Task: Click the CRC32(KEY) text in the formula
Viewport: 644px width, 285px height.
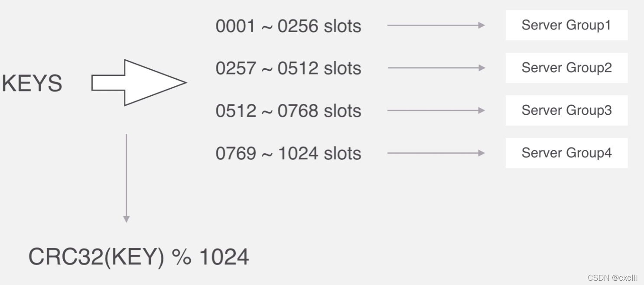Action: pos(96,257)
